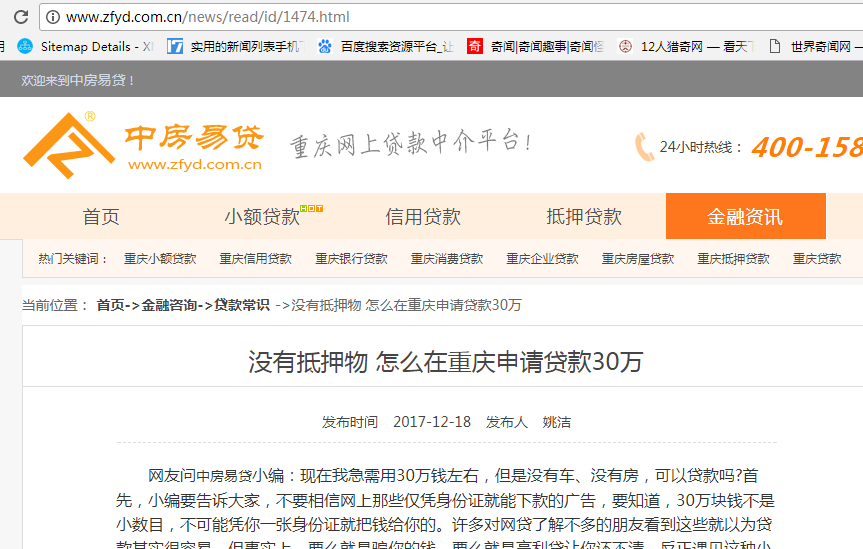Open the 实用的新闻列表 bookmark
The height and width of the screenshot is (549, 863).
coord(234,46)
